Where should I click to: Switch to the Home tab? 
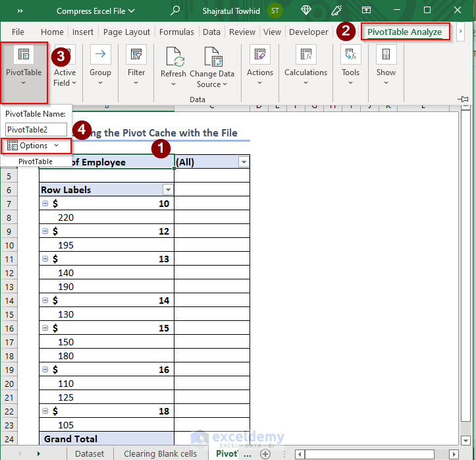(x=52, y=32)
